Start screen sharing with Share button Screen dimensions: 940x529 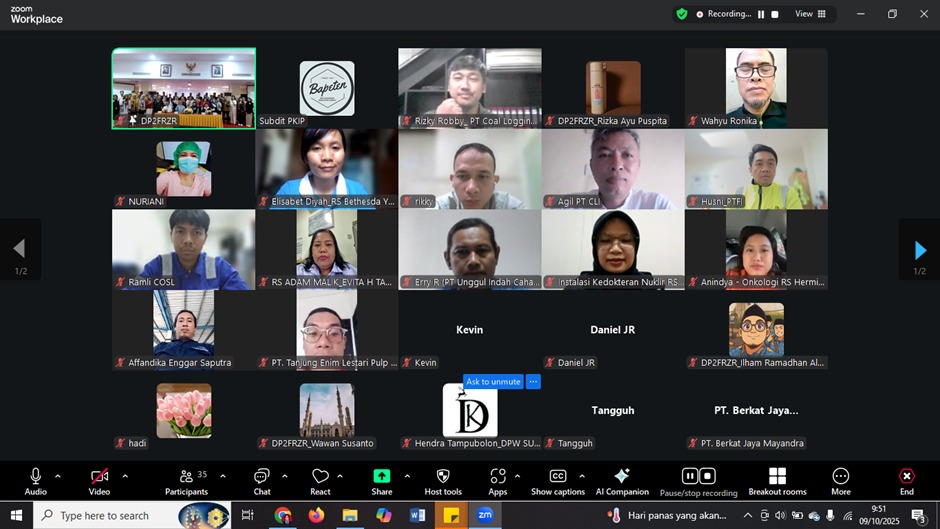tap(382, 480)
